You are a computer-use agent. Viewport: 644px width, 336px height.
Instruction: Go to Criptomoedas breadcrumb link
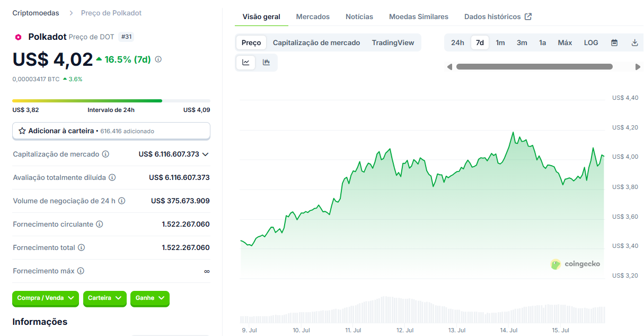(x=36, y=13)
